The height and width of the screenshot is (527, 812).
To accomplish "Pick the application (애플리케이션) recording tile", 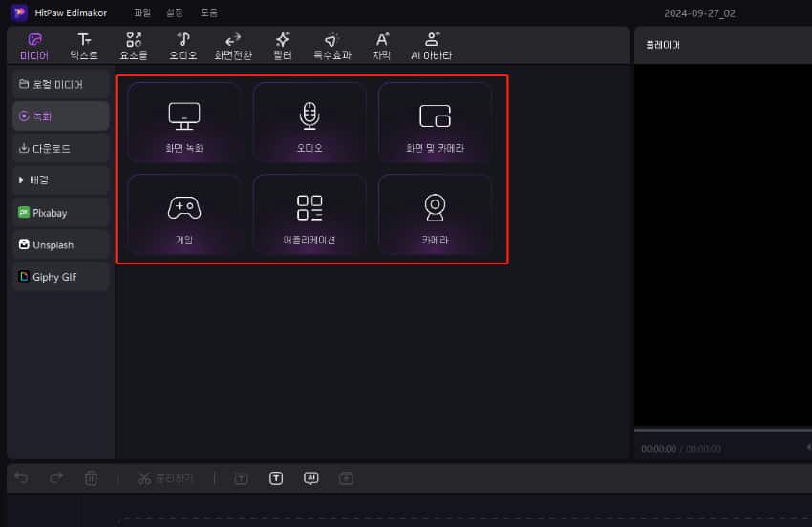I will [x=310, y=214].
